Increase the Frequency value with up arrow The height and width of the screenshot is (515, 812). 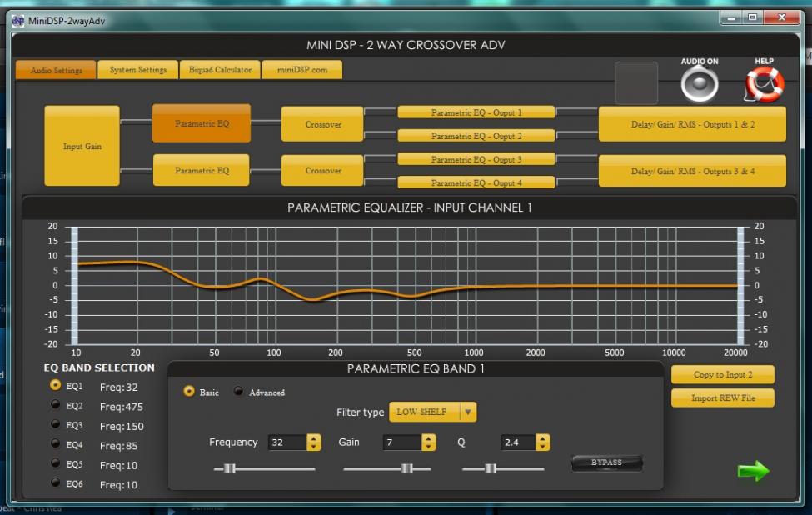[x=313, y=438]
